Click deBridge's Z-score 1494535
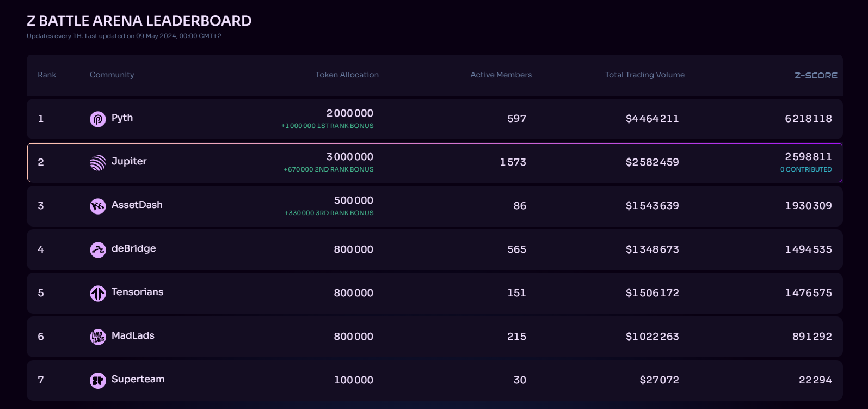 click(808, 249)
